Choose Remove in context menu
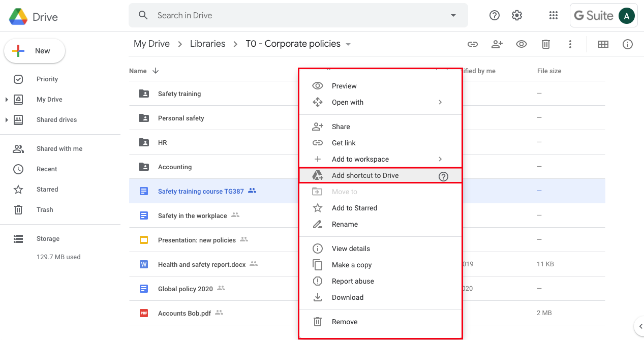Screen dimensions: 644x340 coord(380,322)
